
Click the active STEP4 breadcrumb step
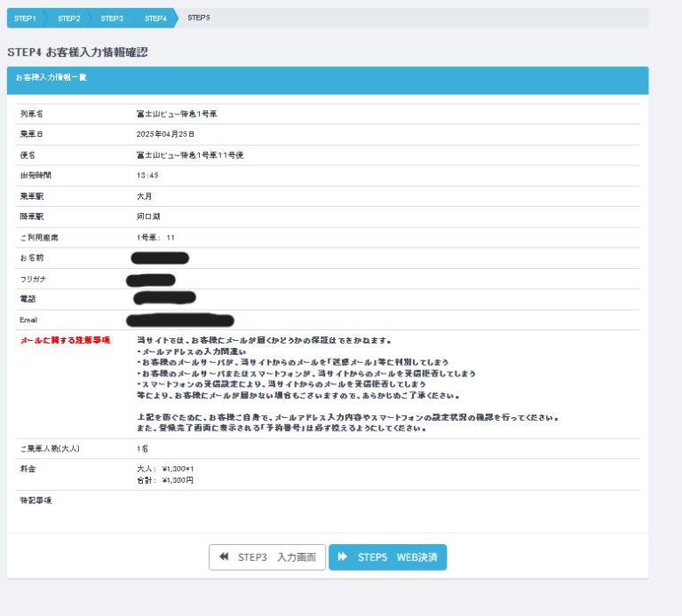[155, 18]
